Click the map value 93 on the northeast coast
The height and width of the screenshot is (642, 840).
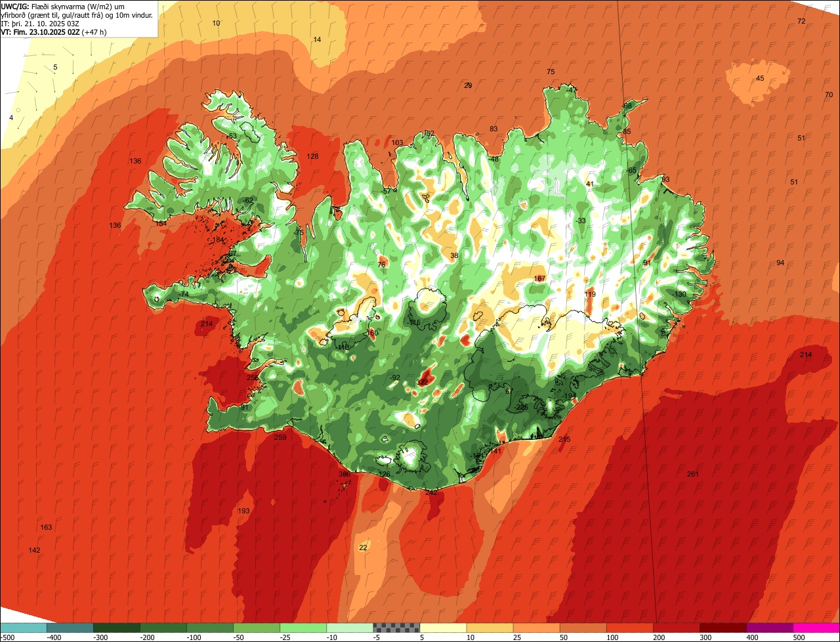(665, 179)
